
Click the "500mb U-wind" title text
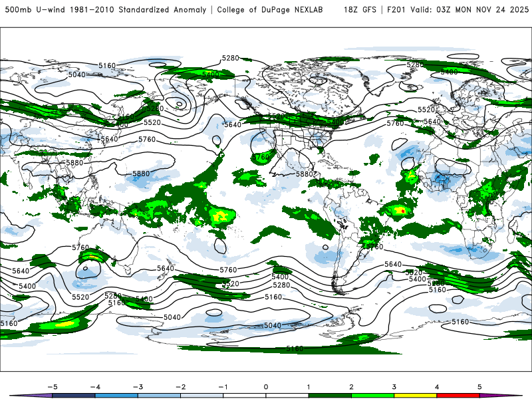click(35, 9)
